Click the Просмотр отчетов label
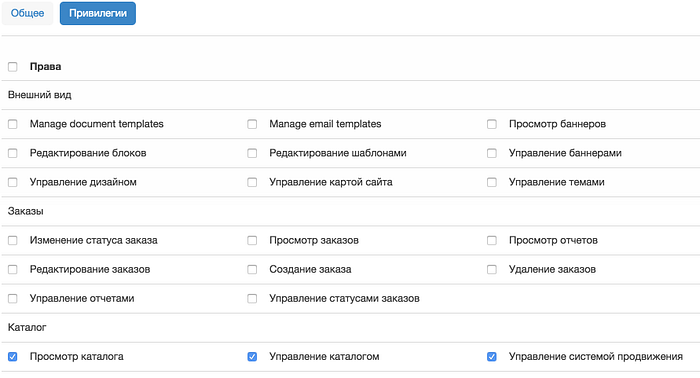700x378 pixels. [x=553, y=241]
